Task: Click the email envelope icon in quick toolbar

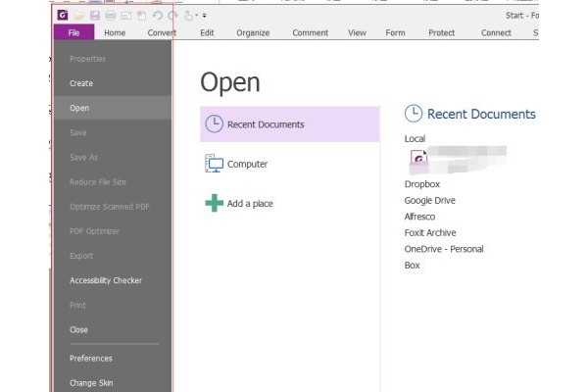Action: click(x=126, y=16)
